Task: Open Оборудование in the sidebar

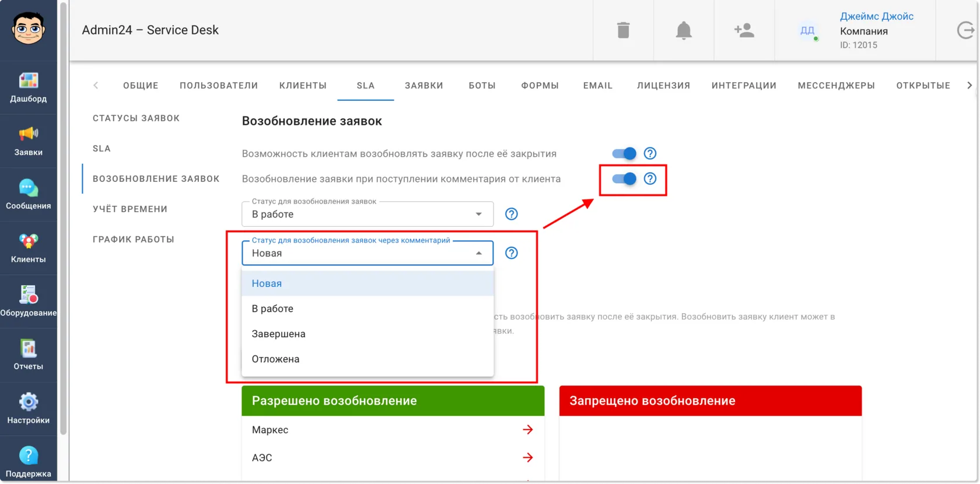Action: coord(29,301)
